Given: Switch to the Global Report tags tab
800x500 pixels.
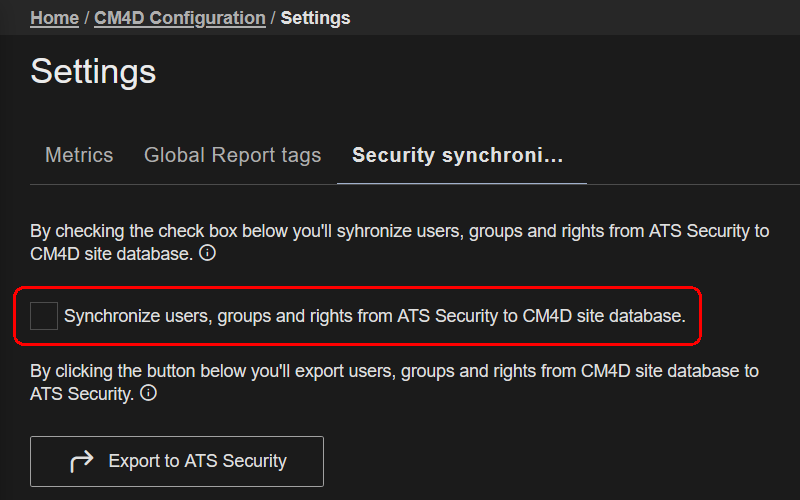Looking at the screenshot, I should pyautogui.click(x=232, y=155).
